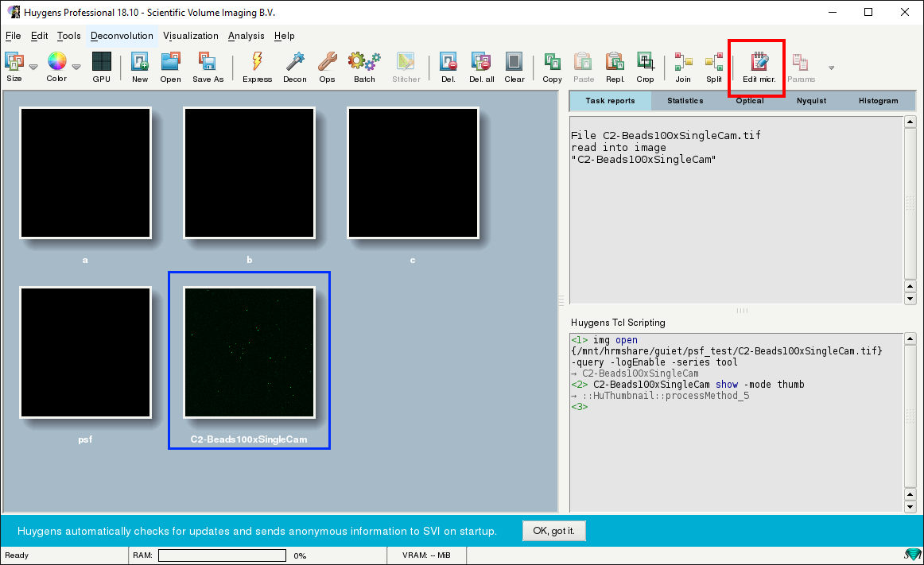This screenshot has width=924, height=565.
Task: Switch to the Statistics tab
Action: (685, 101)
